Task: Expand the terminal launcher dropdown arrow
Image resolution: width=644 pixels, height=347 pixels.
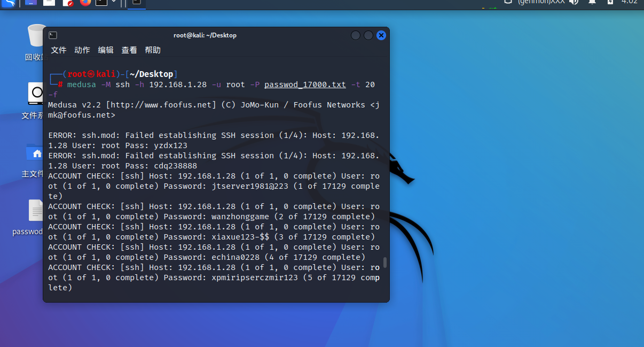Action: [x=113, y=2]
